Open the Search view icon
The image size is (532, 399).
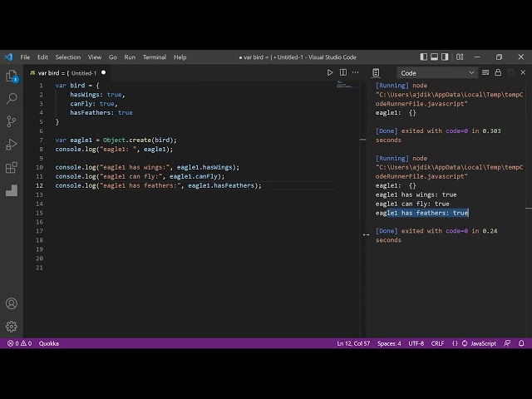[x=12, y=99]
